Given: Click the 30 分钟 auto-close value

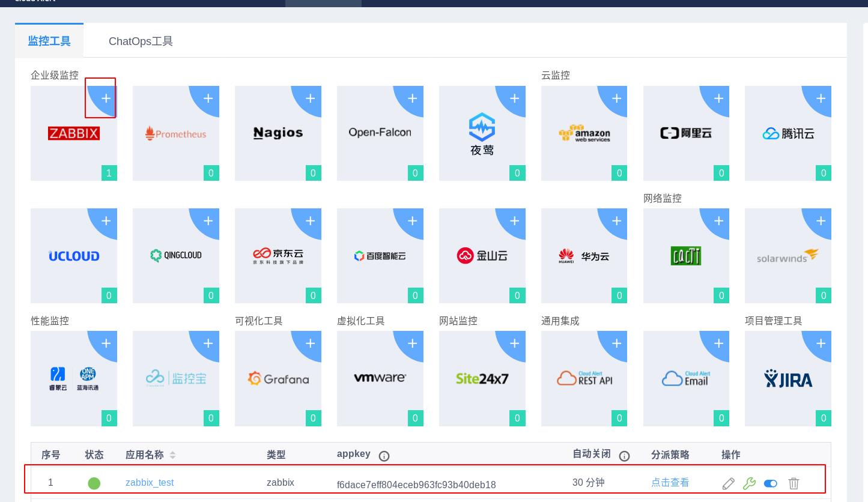Looking at the screenshot, I should (589, 482).
